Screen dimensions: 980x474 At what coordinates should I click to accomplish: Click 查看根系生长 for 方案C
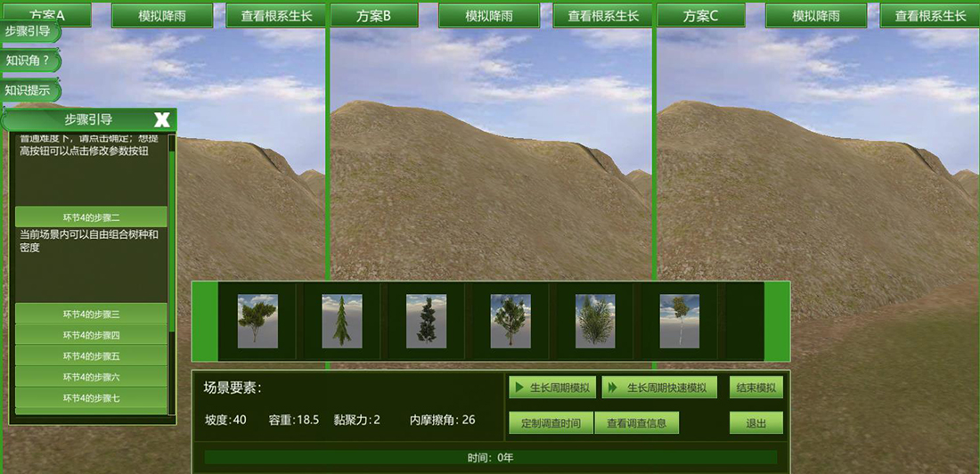(x=930, y=16)
